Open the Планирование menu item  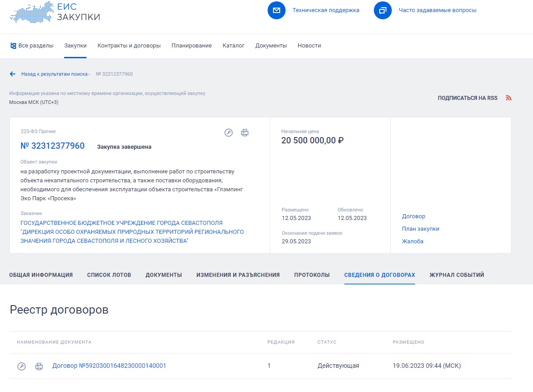tap(191, 46)
